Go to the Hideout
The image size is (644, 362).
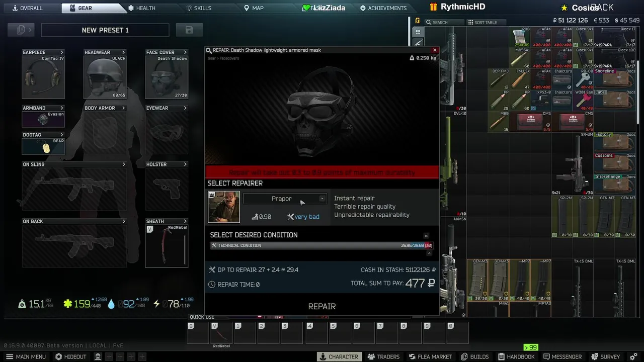tap(70, 356)
